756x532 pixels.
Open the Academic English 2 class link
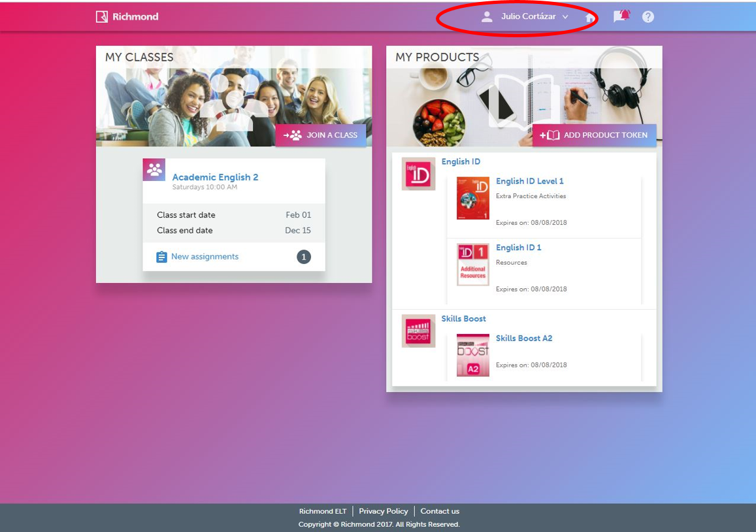pyautogui.click(x=215, y=177)
